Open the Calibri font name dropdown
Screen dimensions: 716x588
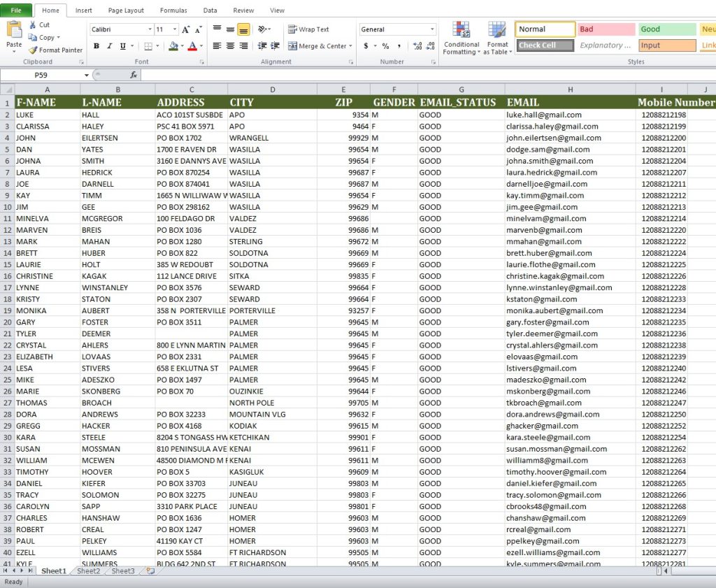pos(150,29)
